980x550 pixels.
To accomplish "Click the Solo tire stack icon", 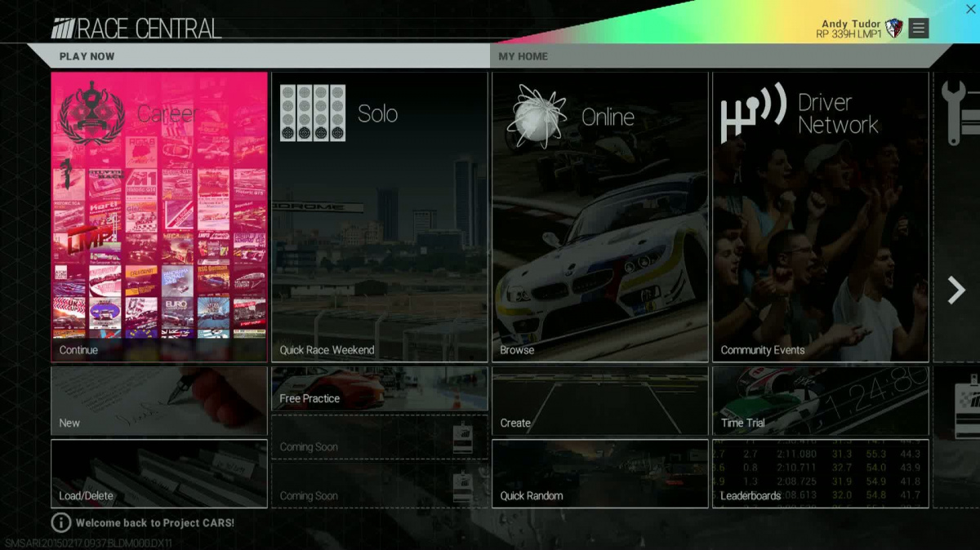I will pos(313,113).
